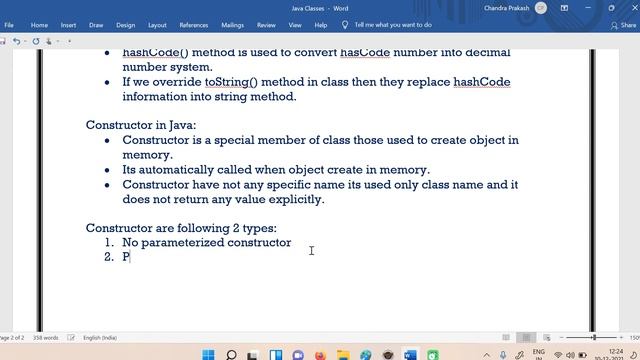
Task: Click the heading 'Constructor are following 2 types:'
Action: point(181,228)
